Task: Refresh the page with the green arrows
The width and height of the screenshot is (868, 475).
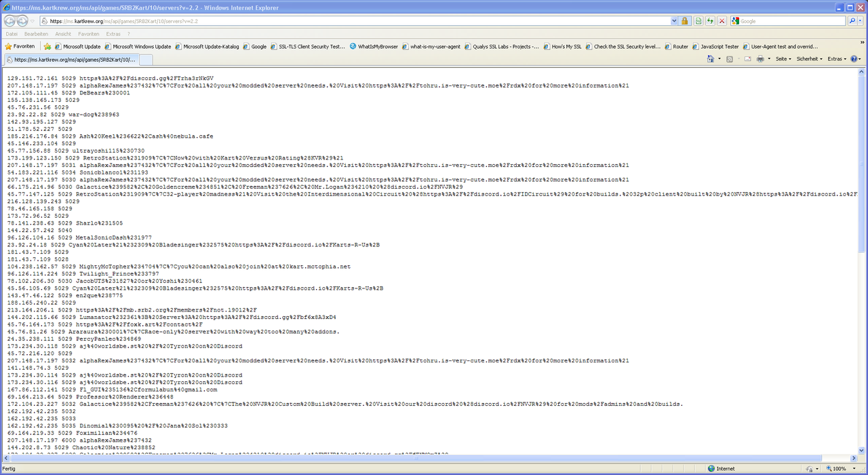Action: coord(710,21)
